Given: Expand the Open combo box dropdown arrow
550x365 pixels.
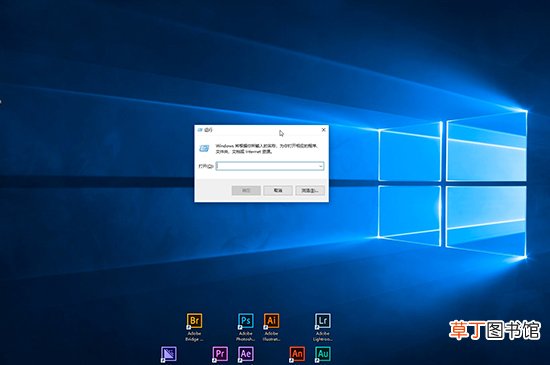Looking at the screenshot, I should click(321, 166).
